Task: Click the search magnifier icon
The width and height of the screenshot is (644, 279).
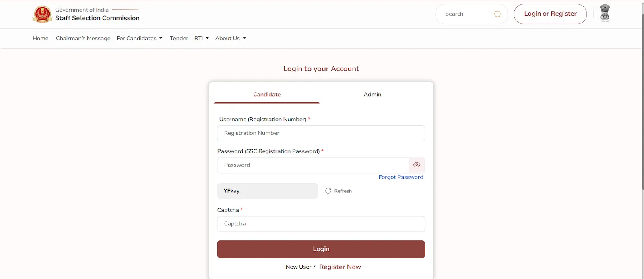Action: pyautogui.click(x=497, y=14)
